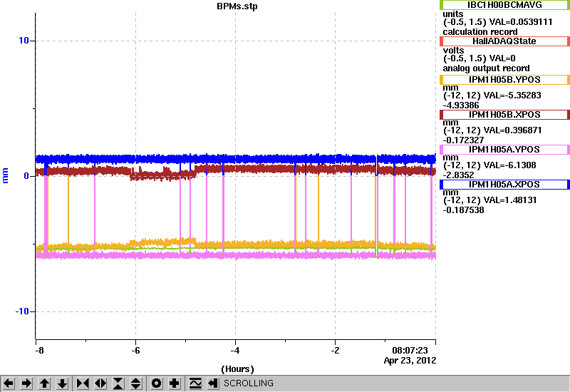This screenshot has height=392, width=570.
Task: Click the blue 10 y-axis tick label
Action: [x=24, y=41]
